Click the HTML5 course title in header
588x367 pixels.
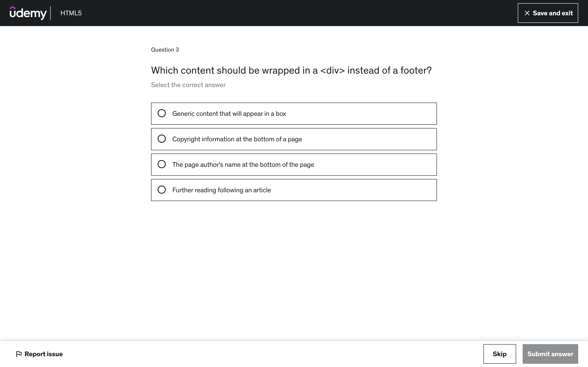[x=71, y=13]
